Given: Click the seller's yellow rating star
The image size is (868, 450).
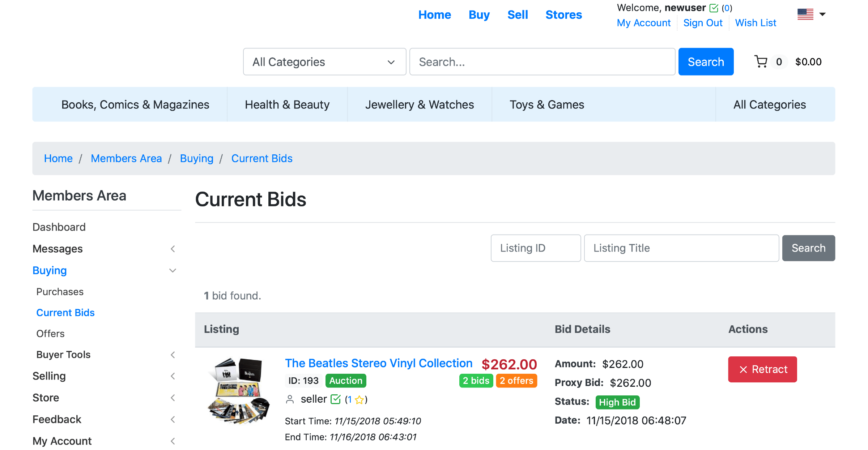Looking at the screenshot, I should tap(359, 400).
